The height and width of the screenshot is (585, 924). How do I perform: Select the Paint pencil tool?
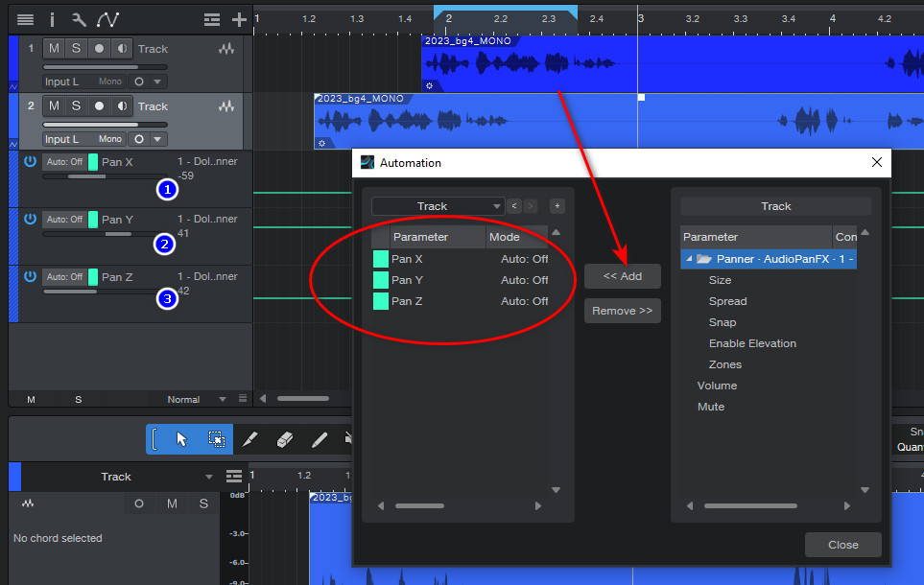click(320, 439)
